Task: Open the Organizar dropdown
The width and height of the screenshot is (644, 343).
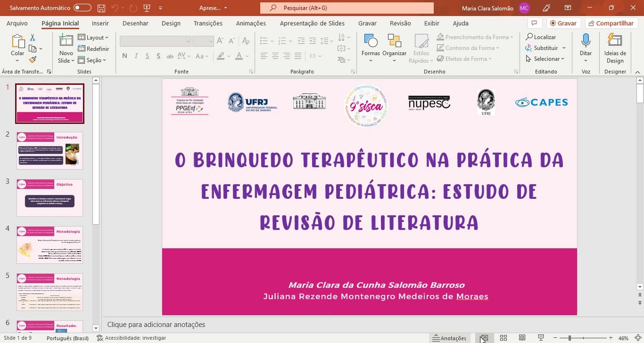Action: point(394,48)
